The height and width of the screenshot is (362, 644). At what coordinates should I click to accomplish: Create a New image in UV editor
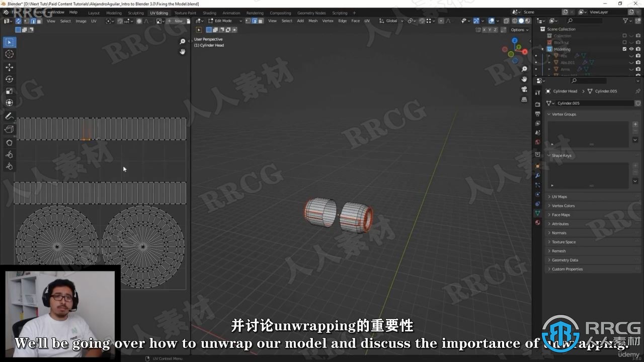[x=176, y=21]
